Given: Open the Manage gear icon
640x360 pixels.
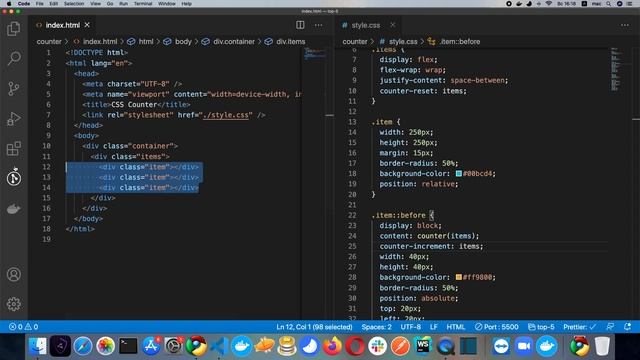Looking at the screenshot, I should [13, 304].
